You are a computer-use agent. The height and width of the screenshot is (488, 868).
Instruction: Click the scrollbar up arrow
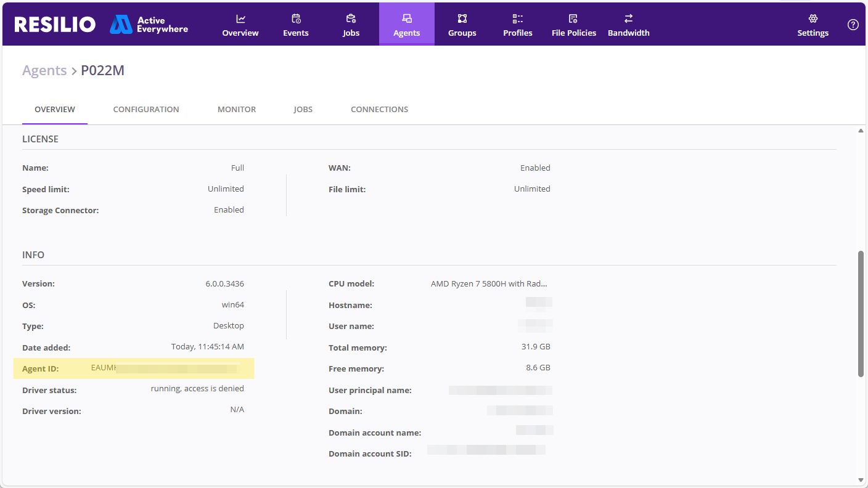[x=861, y=131]
